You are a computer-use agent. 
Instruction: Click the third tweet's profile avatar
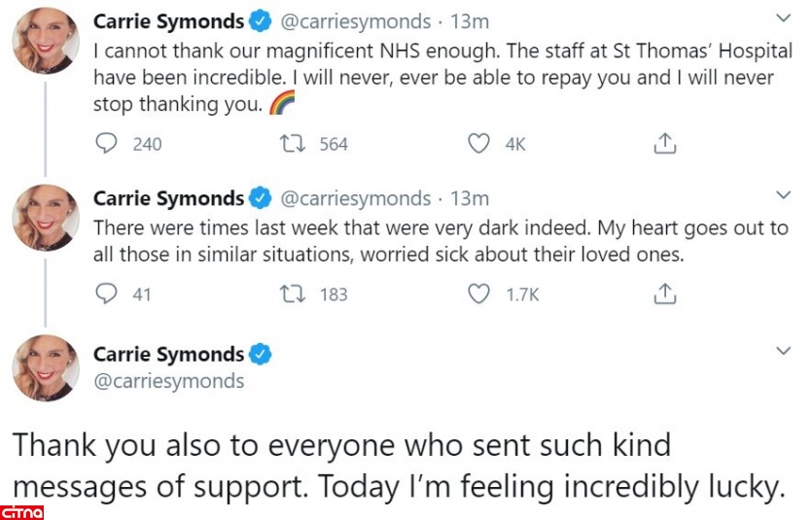[46, 368]
